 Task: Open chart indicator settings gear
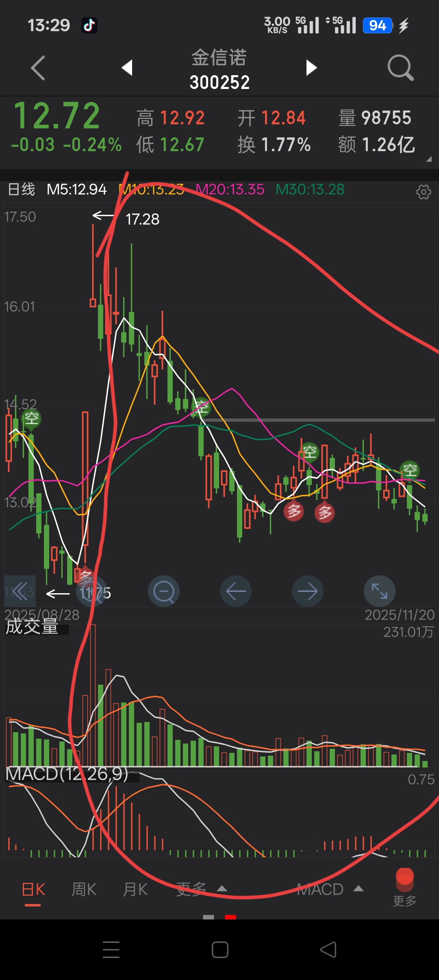click(424, 191)
